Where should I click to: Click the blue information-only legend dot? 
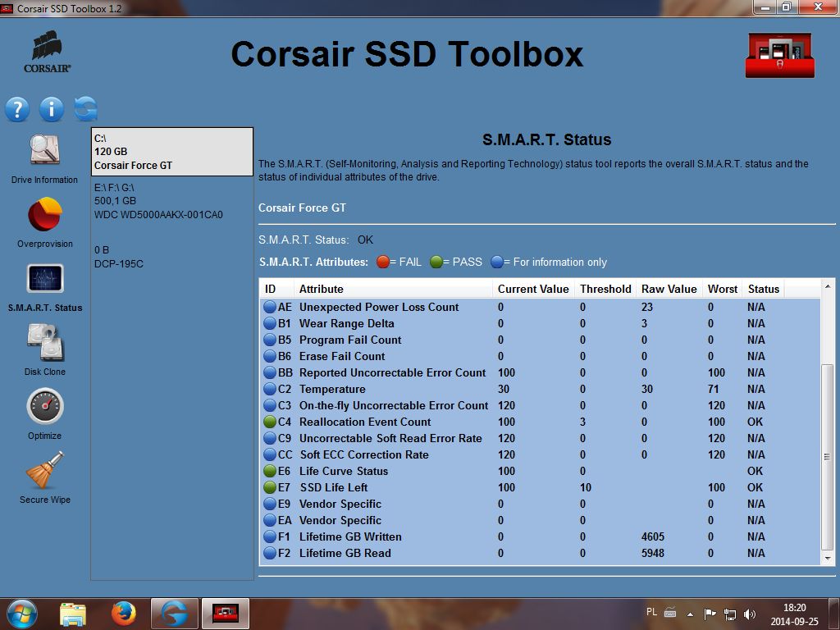coord(496,262)
